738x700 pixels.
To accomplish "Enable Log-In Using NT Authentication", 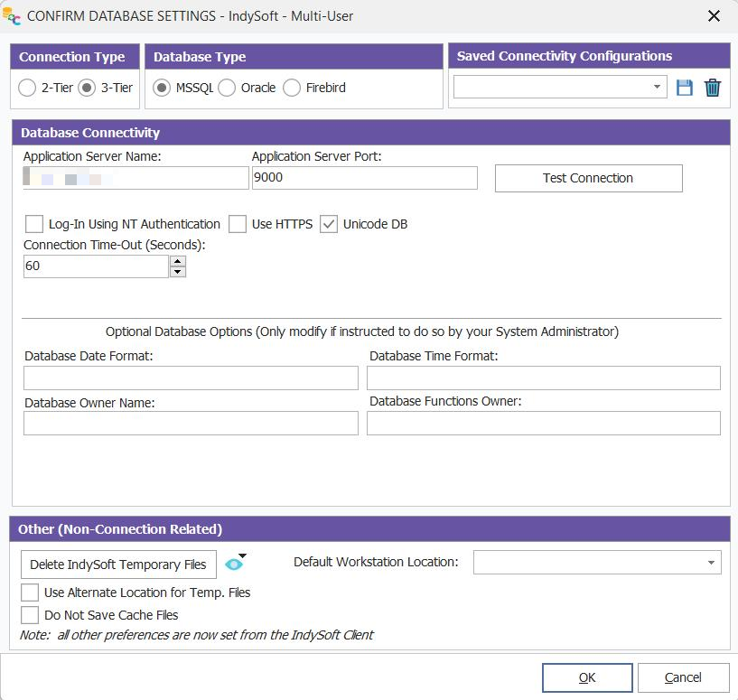I will point(34,224).
